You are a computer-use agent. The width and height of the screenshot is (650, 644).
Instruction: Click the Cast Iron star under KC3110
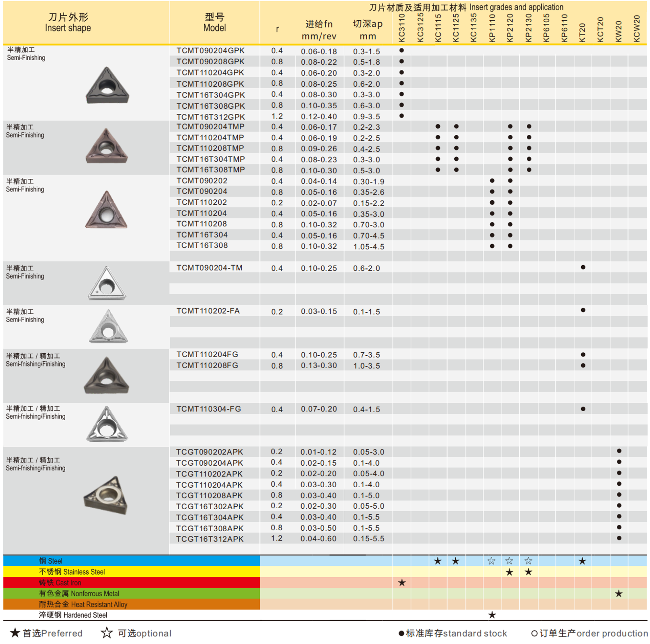[402, 582]
